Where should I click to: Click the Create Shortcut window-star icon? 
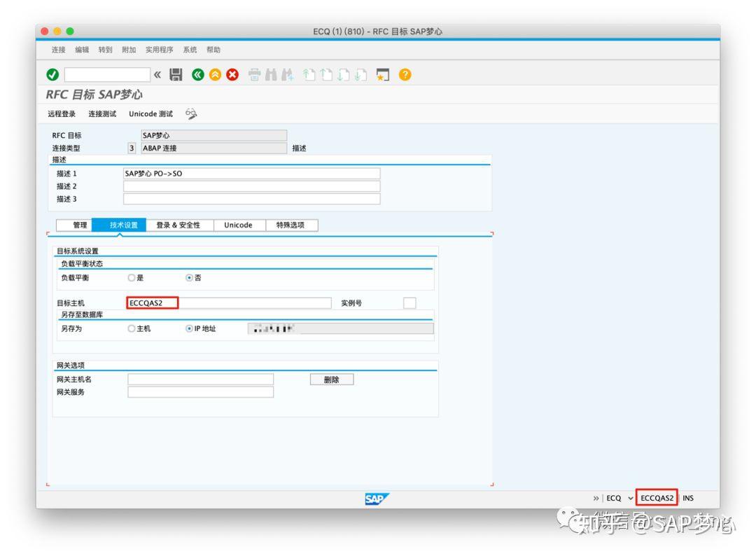[x=383, y=75]
